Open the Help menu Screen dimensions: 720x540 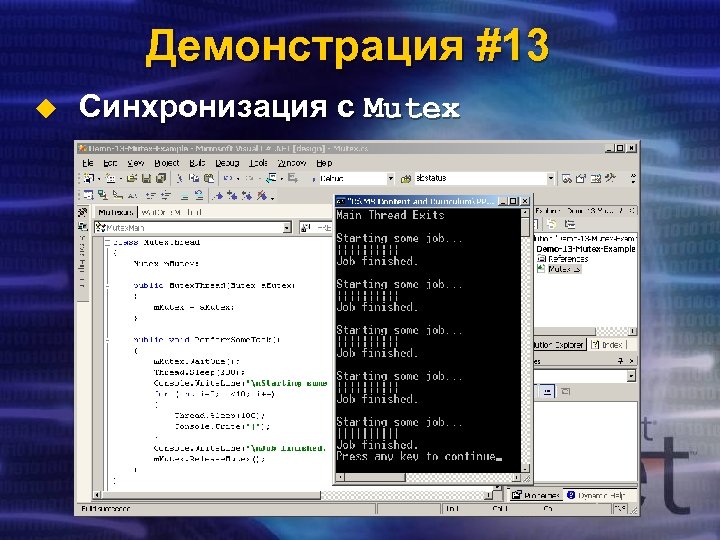click(x=324, y=163)
